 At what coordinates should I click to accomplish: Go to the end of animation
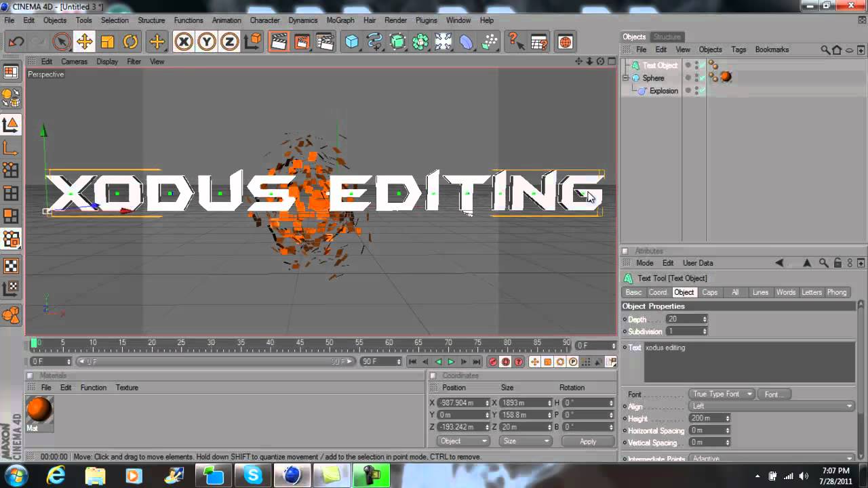coord(477,362)
